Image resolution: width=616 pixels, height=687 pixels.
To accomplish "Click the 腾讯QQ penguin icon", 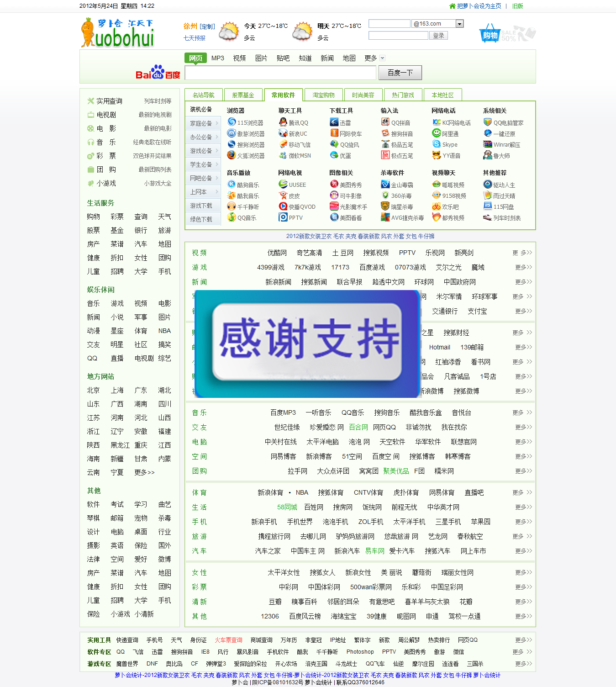I will (x=283, y=122).
